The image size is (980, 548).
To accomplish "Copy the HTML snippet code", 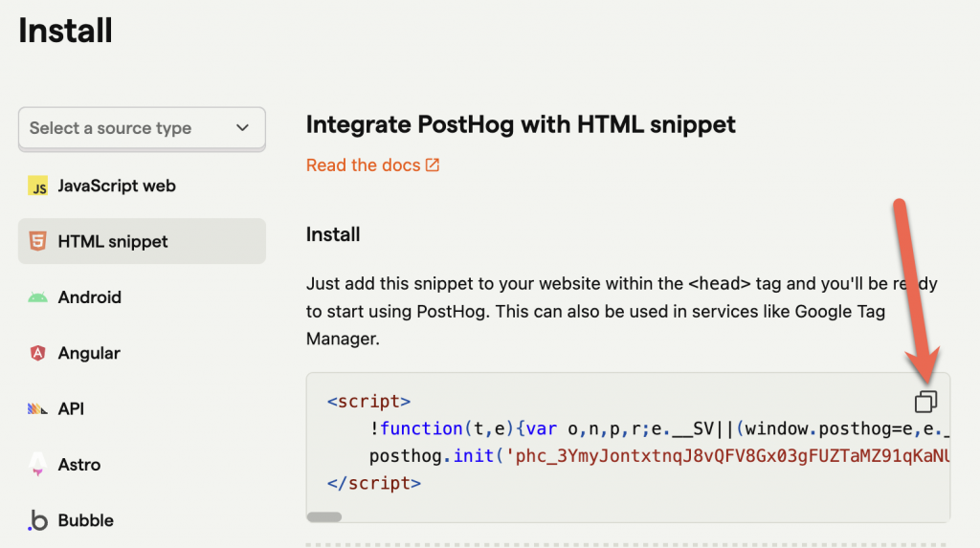I will pyautogui.click(x=925, y=401).
